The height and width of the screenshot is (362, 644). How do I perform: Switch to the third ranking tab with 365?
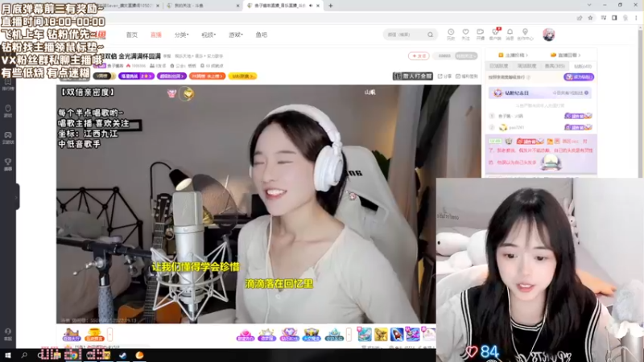555,66
